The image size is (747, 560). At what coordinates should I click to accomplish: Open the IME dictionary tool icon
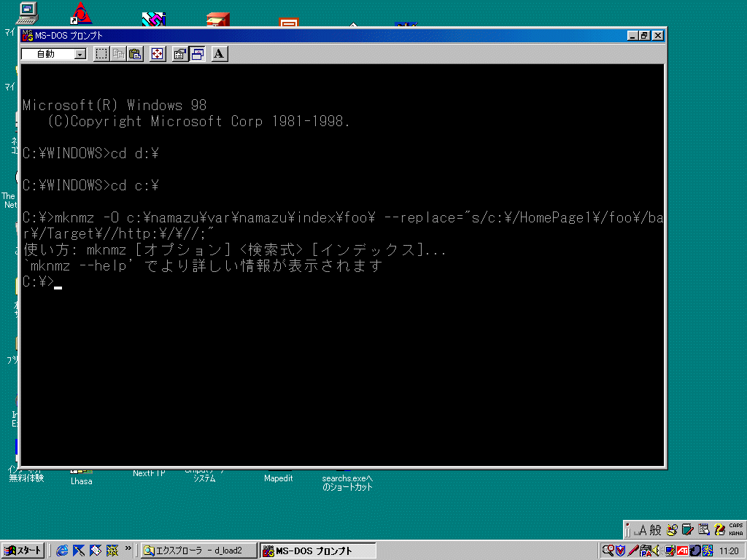[x=687, y=530]
